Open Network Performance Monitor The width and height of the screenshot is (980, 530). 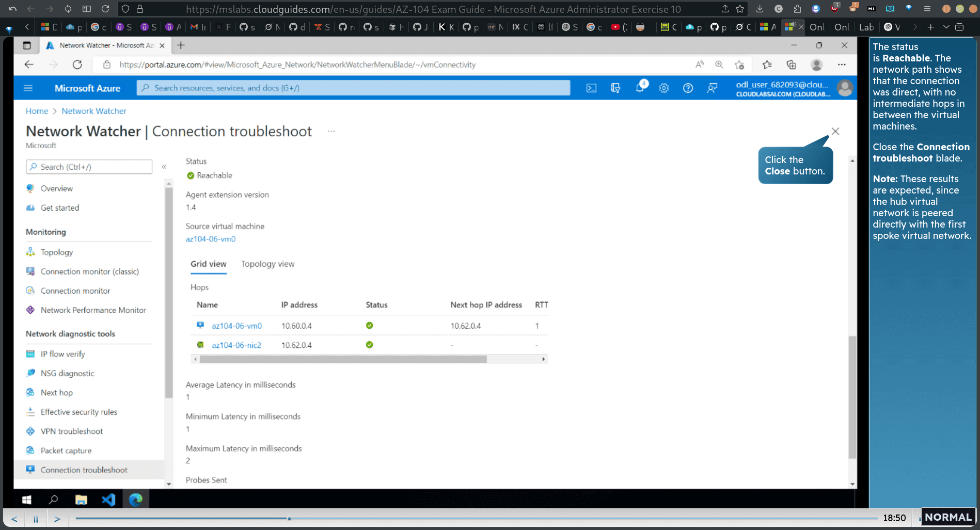click(93, 310)
